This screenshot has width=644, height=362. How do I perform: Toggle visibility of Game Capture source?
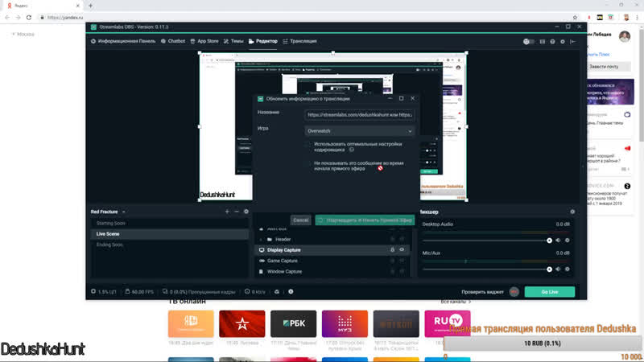tap(402, 261)
